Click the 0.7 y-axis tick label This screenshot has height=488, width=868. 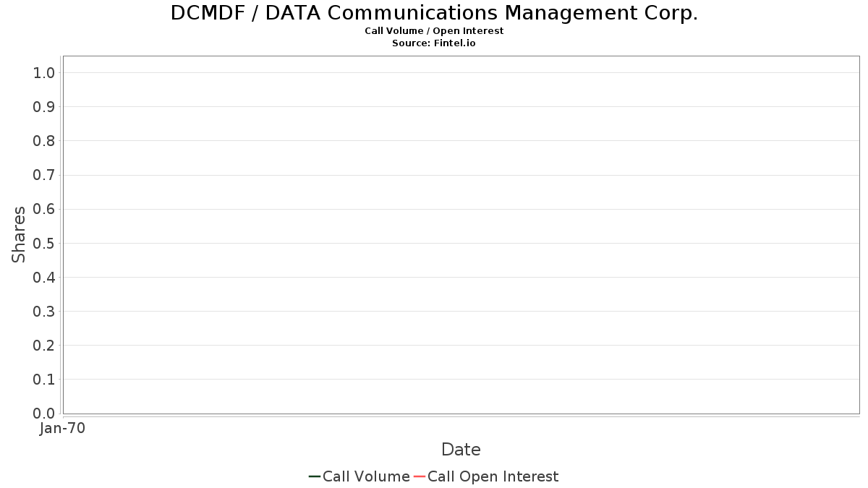point(44,175)
